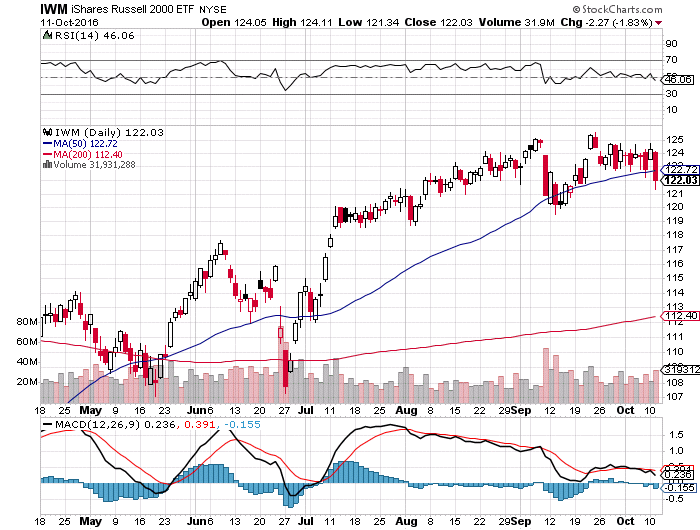Open the StockCharts.com copyright link
The width and height of the screenshot is (700, 530).
[x=617, y=9]
